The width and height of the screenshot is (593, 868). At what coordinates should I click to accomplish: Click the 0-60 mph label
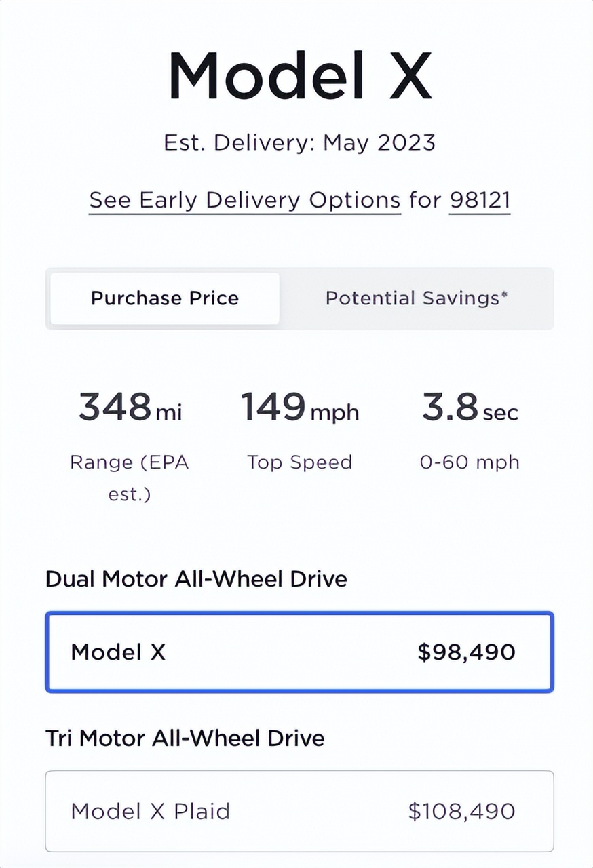click(x=470, y=462)
